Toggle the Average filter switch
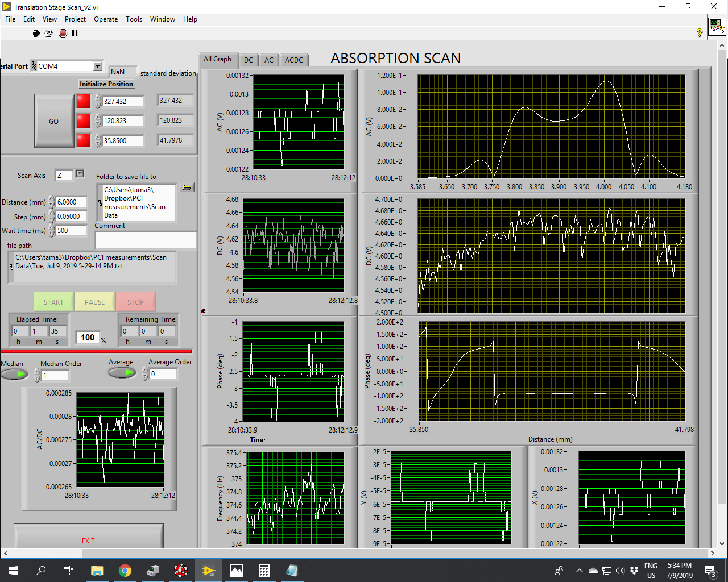The width and height of the screenshot is (728, 582). 122,373
